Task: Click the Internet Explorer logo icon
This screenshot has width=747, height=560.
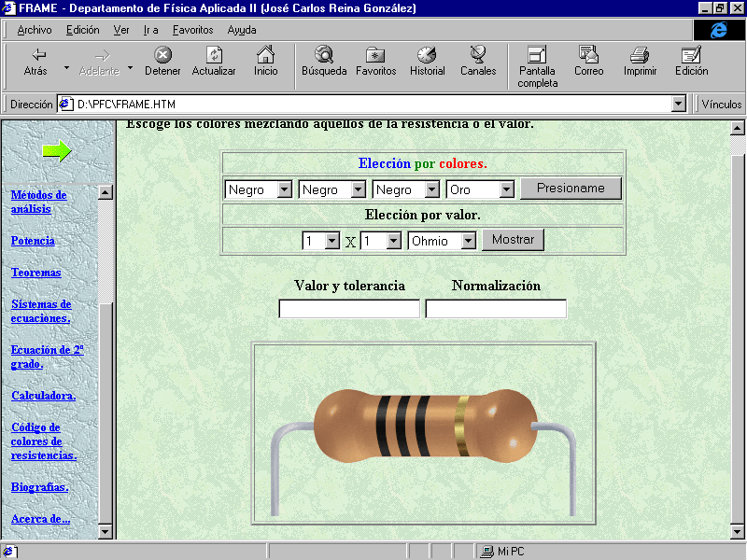Action: tap(718, 30)
